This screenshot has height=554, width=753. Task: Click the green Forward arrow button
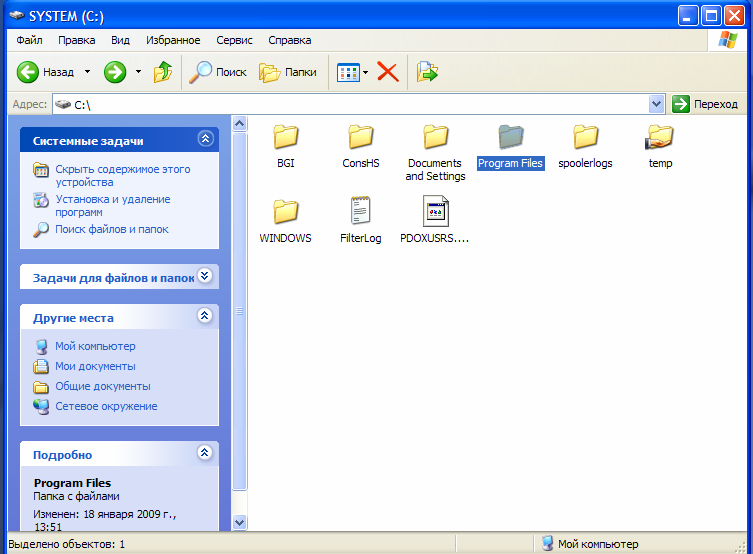(x=115, y=72)
